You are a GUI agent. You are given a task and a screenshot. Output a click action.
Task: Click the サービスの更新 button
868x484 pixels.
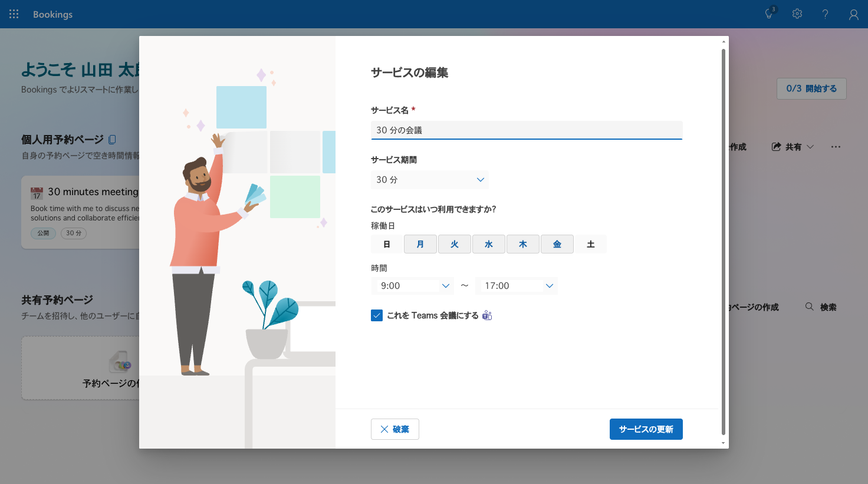tap(646, 429)
